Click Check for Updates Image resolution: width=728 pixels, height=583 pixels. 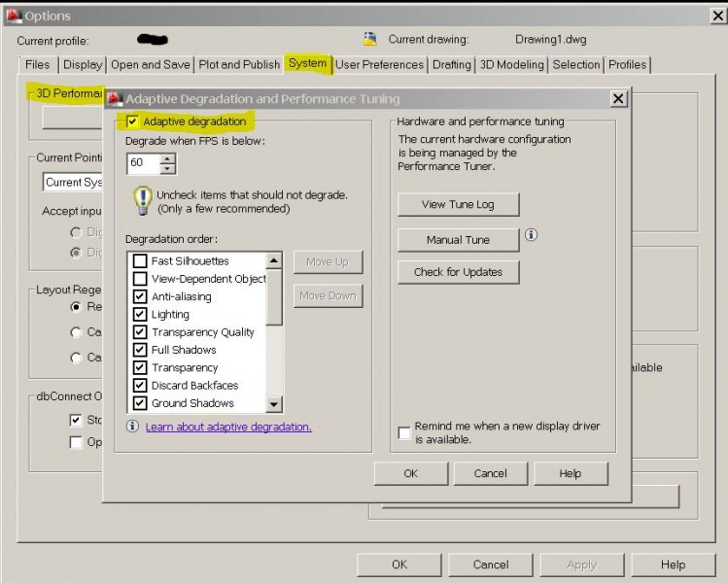pos(458,272)
